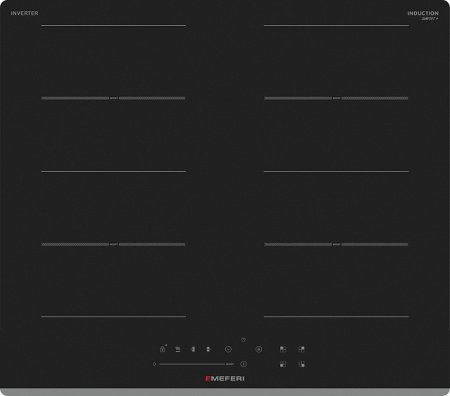
Task: Tap the left bridge zone icon
Action: [193, 349]
